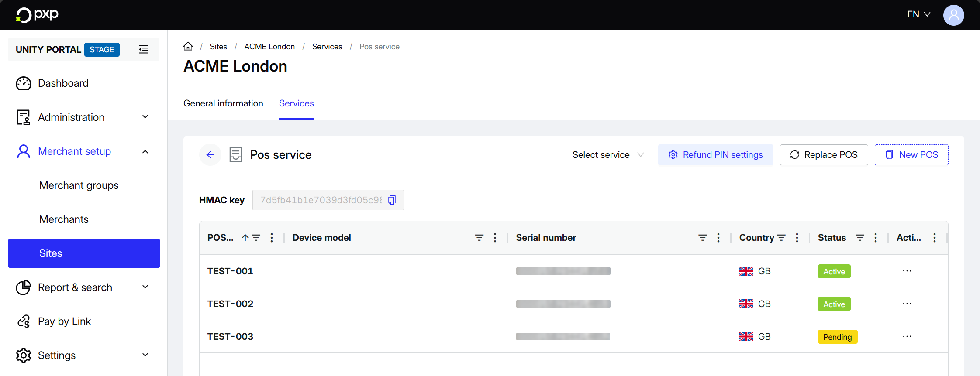Click the HMAC key field
The width and height of the screenshot is (980, 376).
[321, 200]
